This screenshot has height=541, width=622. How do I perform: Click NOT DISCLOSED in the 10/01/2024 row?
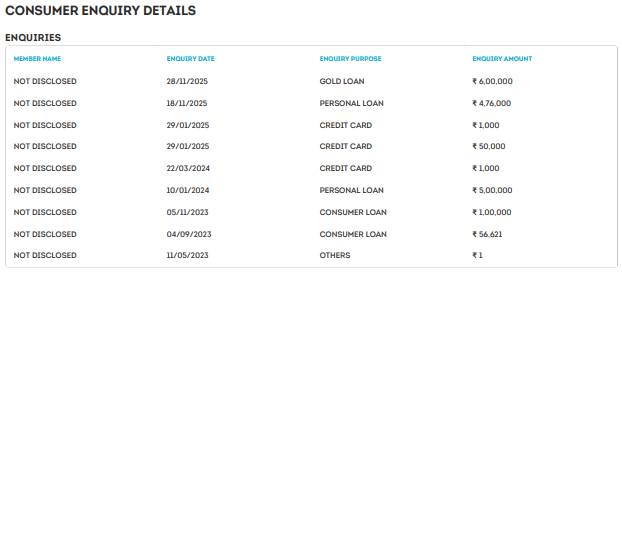[x=45, y=190]
